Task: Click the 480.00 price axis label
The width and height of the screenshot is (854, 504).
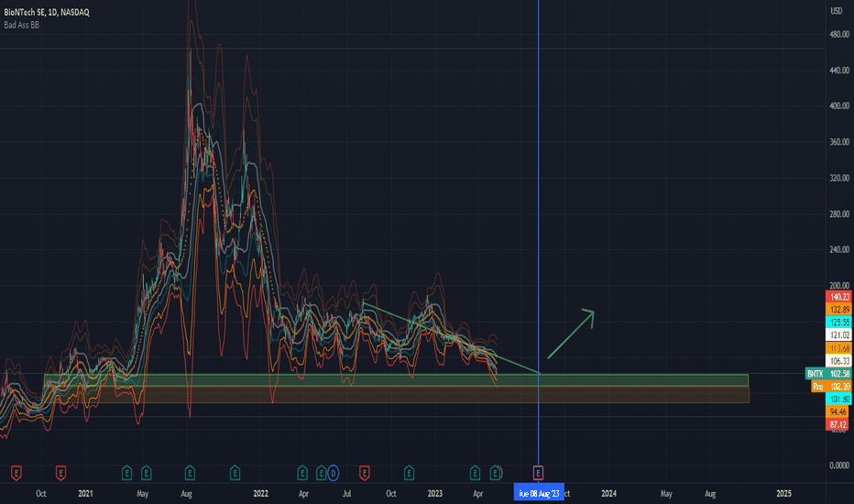Action: [838, 34]
